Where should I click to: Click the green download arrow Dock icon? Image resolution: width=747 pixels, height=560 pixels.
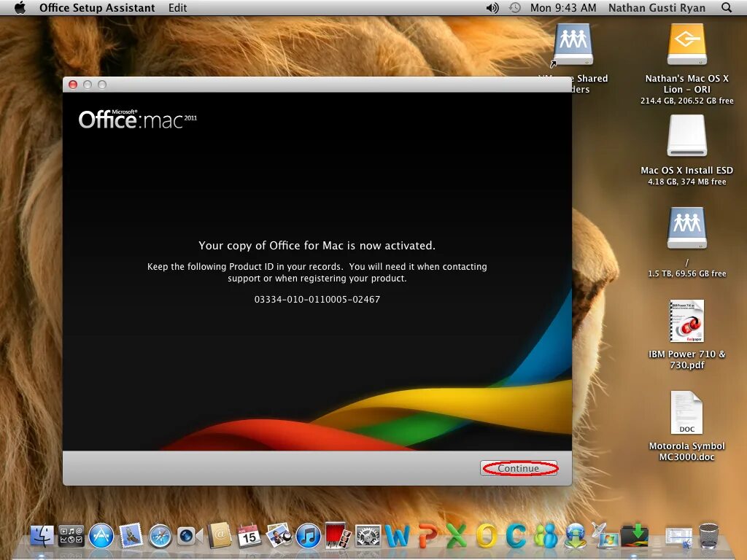635,535
